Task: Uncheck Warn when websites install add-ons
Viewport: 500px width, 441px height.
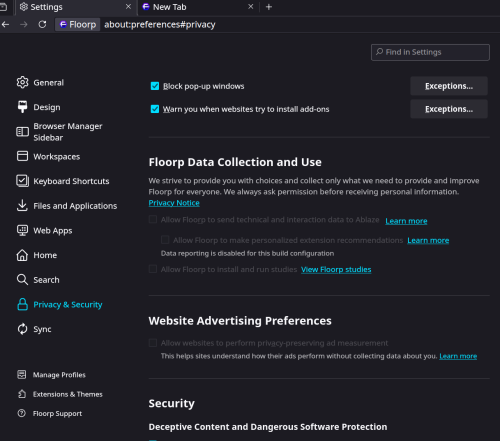Action: click(155, 109)
